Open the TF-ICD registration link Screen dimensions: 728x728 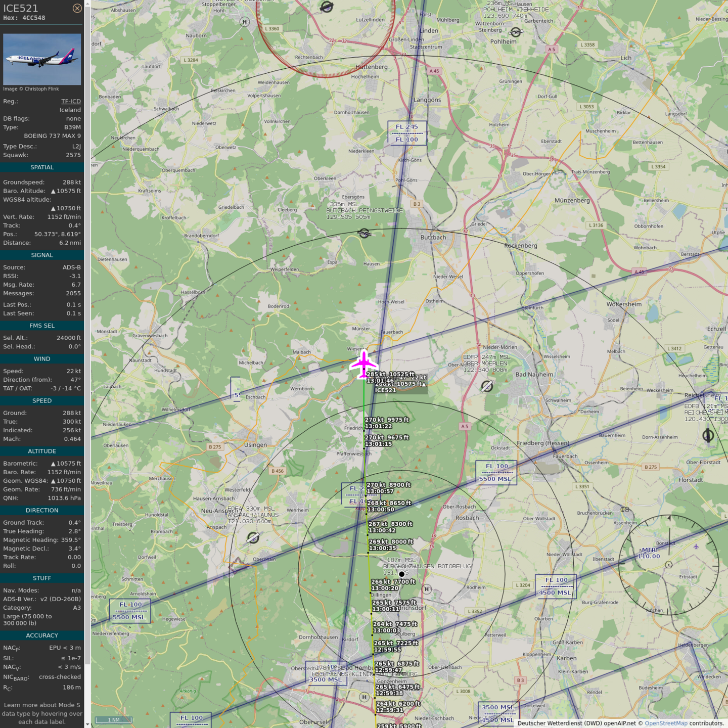pyautogui.click(x=71, y=101)
